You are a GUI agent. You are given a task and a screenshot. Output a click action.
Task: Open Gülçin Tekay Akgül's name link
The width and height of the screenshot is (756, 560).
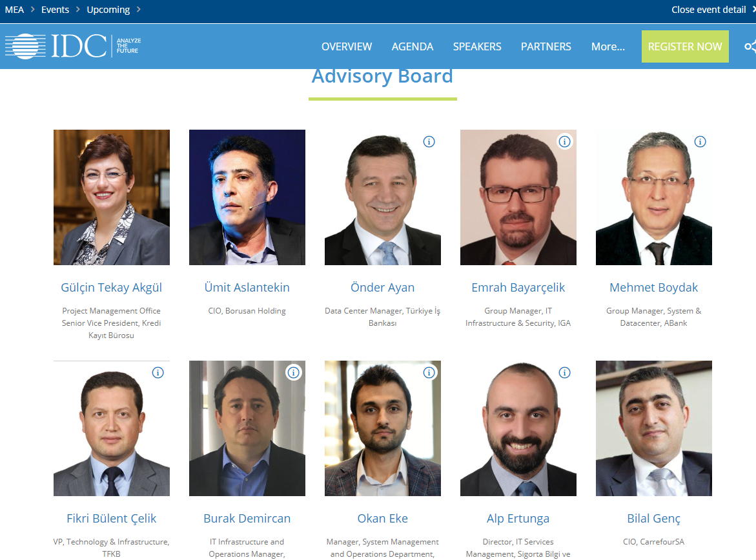click(x=112, y=288)
